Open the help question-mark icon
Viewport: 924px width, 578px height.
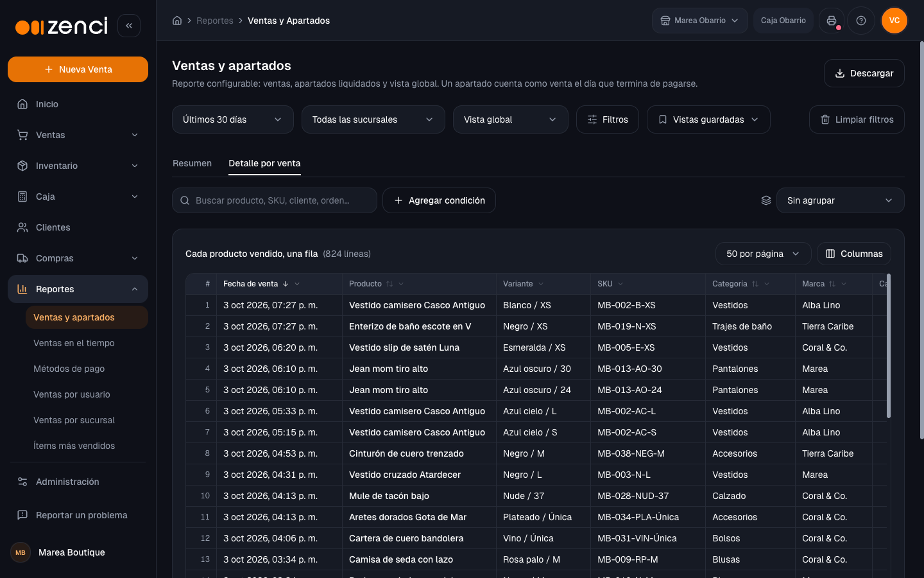(861, 21)
